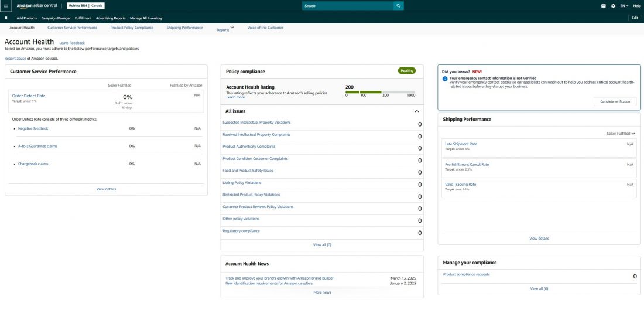Switch to Product Policy Compliance tab
644x313 pixels.
pos(132,28)
